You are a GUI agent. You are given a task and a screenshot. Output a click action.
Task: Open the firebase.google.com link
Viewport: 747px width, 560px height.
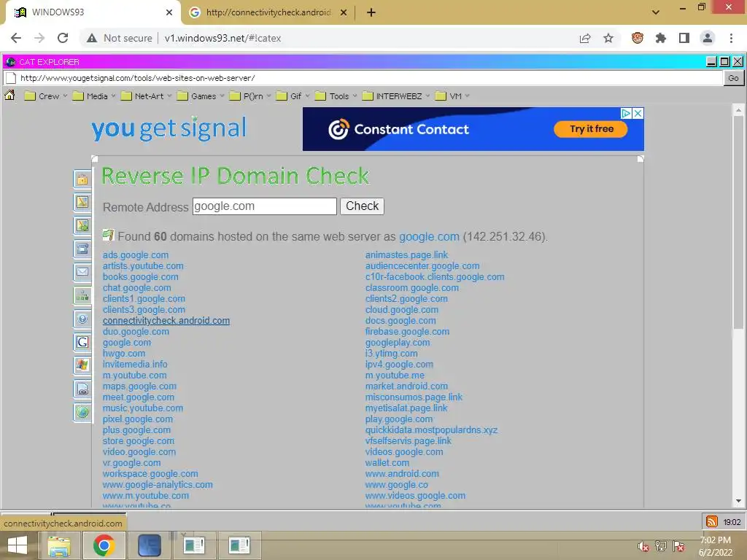click(x=407, y=332)
